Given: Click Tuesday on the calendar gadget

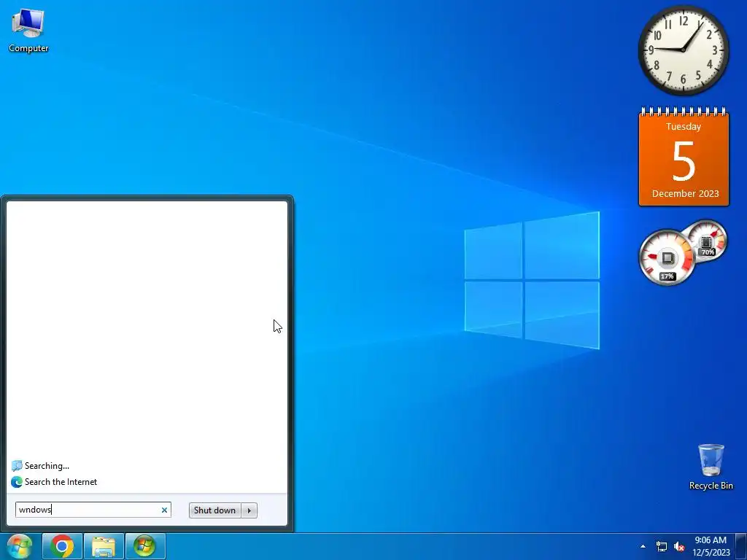Looking at the screenshot, I should [x=683, y=127].
